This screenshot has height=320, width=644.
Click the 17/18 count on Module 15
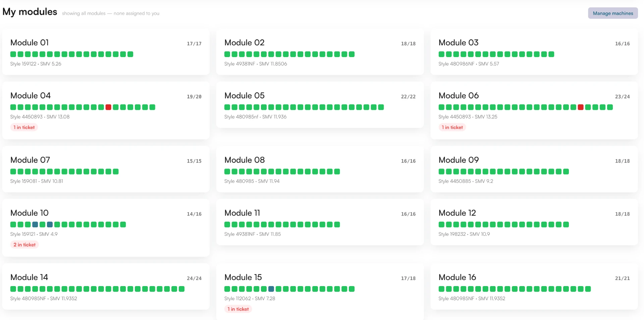(408, 278)
